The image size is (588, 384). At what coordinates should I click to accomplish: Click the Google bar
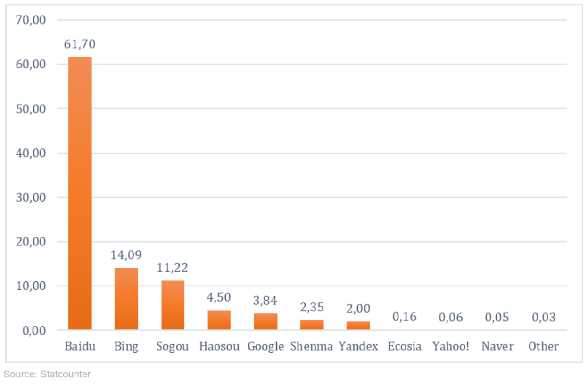pos(265,321)
